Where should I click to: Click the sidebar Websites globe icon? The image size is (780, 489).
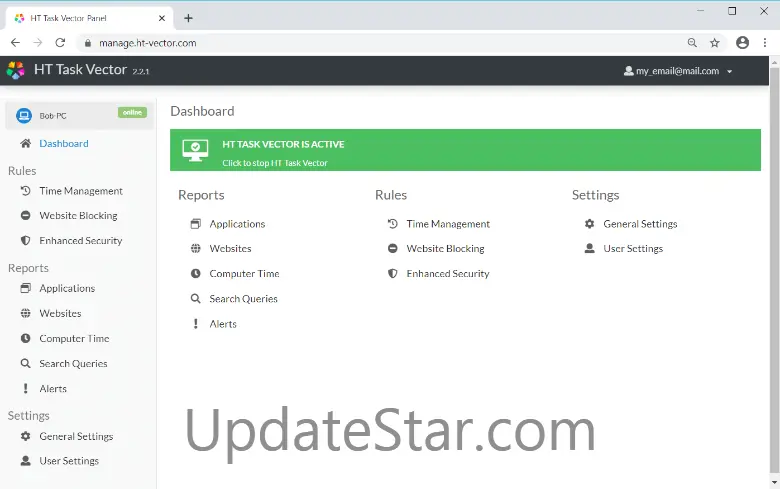click(x=25, y=313)
